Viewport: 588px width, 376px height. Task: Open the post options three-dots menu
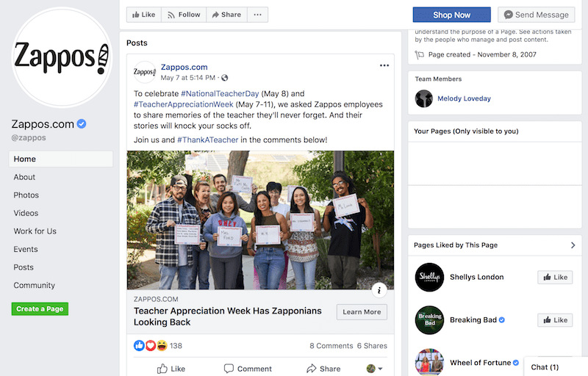click(384, 65)
